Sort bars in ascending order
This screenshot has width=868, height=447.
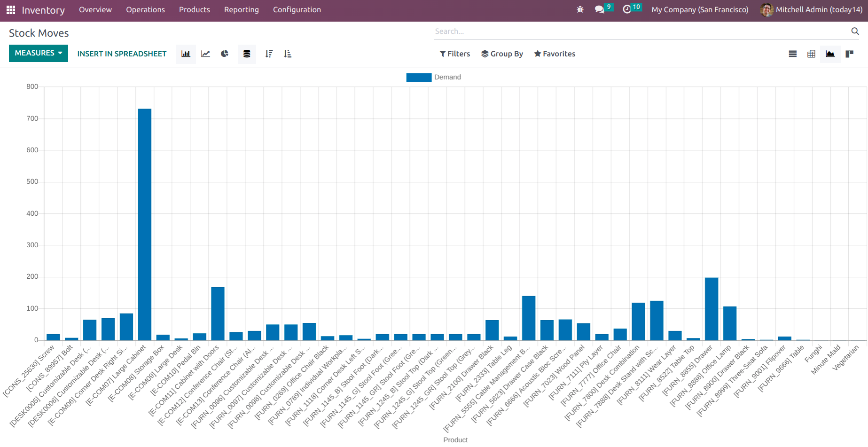click(288, 54)
